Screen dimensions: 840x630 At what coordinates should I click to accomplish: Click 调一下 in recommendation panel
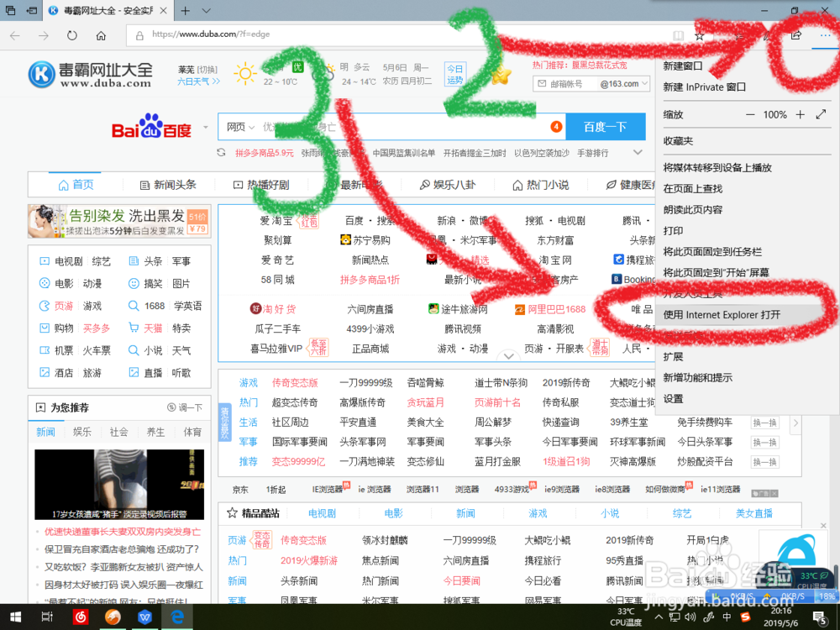[185, 407]
